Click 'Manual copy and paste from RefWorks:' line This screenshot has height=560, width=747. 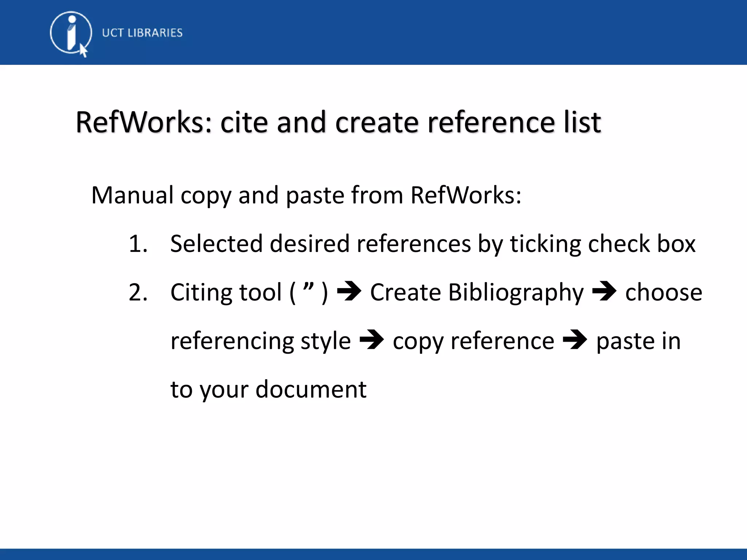pos(306,196)
